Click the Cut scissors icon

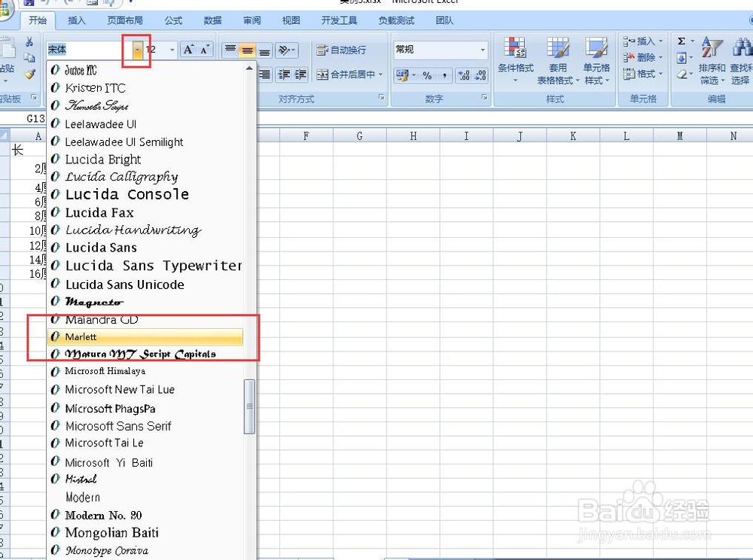(x=29, y=41)
